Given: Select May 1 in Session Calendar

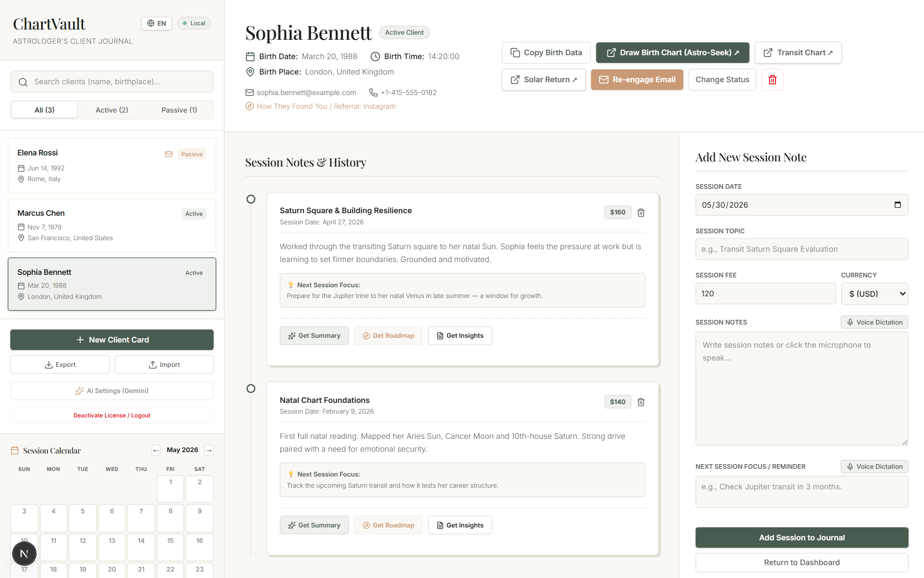Looking at the screenshot, I should coord(170,489).
